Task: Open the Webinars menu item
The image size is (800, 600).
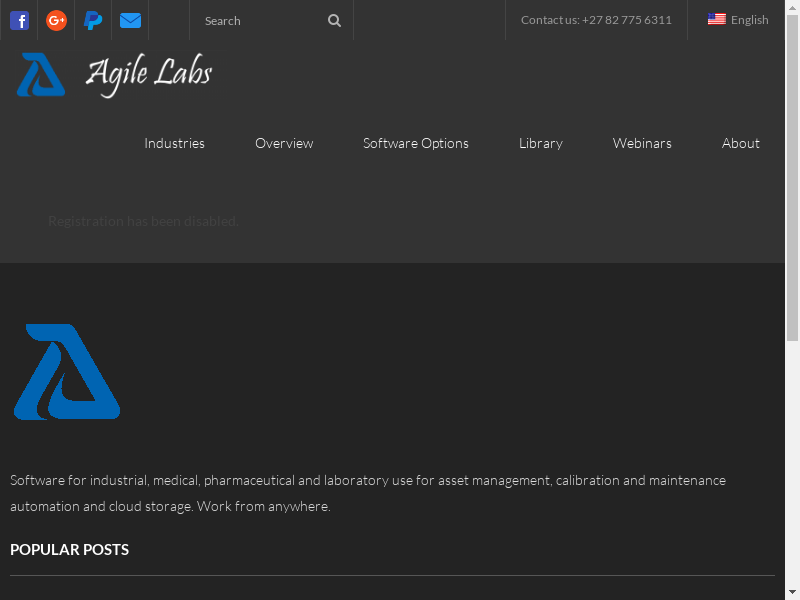Action: [642, 143]
